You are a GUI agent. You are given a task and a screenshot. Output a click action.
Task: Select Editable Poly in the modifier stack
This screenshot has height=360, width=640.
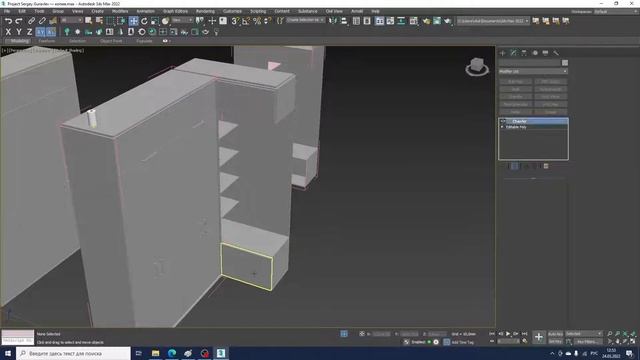516,127
